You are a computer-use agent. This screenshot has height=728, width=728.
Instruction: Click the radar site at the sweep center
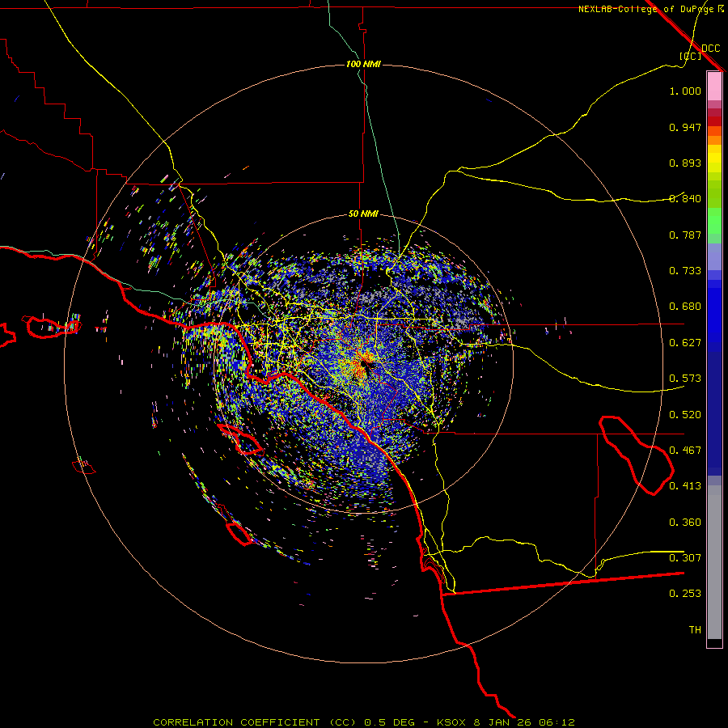coord(365,365)
